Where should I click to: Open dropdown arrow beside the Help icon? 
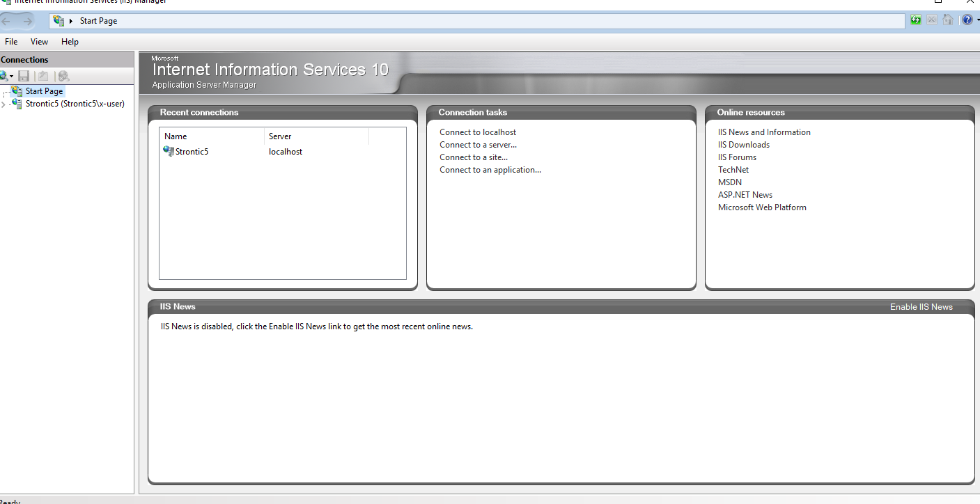click(977, 21)
